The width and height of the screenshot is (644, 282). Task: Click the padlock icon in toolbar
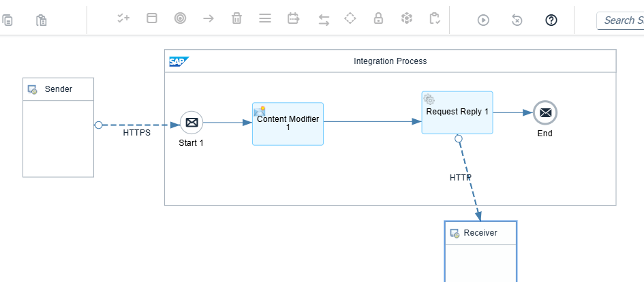pyautogui.click(x=378, y=18)
